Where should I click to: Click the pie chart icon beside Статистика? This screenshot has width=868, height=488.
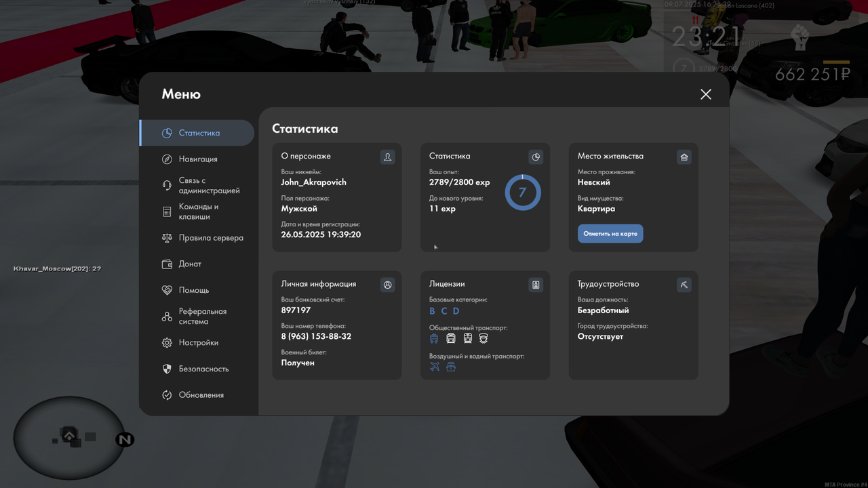coord(167,133)
